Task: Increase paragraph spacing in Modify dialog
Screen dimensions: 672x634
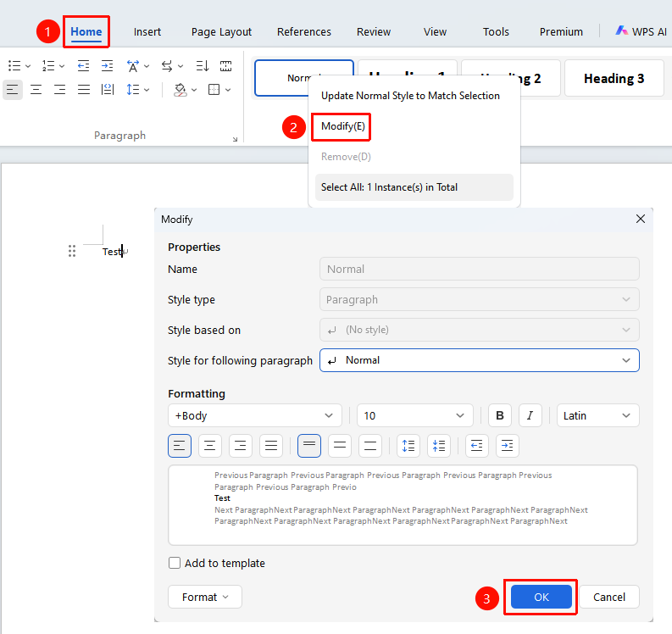Action: pos(408,446)
